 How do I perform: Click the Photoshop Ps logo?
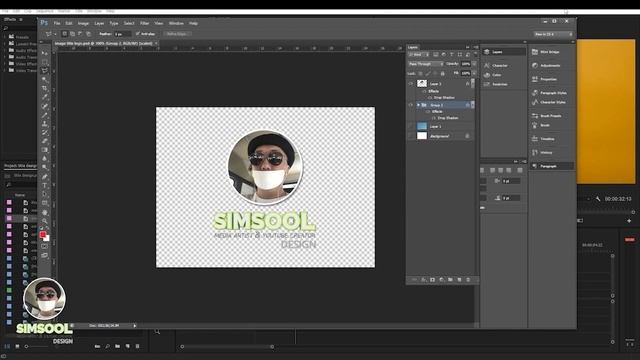[44, 23]
